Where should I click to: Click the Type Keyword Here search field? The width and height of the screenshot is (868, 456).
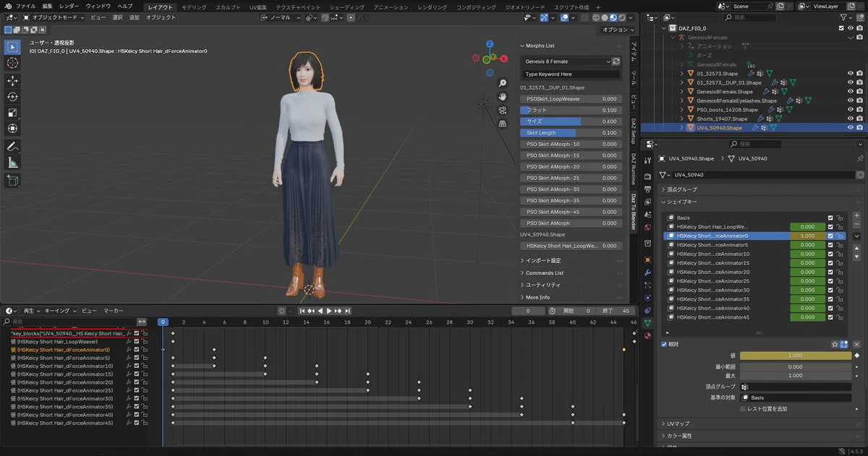tap(571, 74)
